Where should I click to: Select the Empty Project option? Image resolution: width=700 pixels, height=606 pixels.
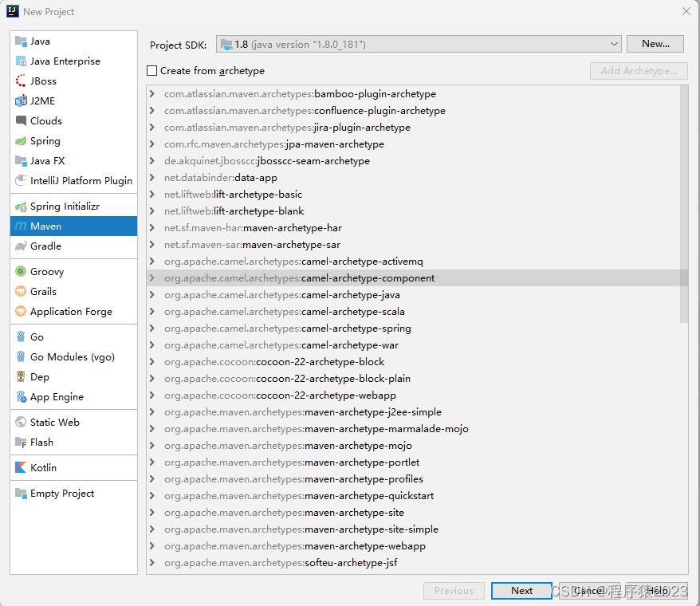pos(60,493)
